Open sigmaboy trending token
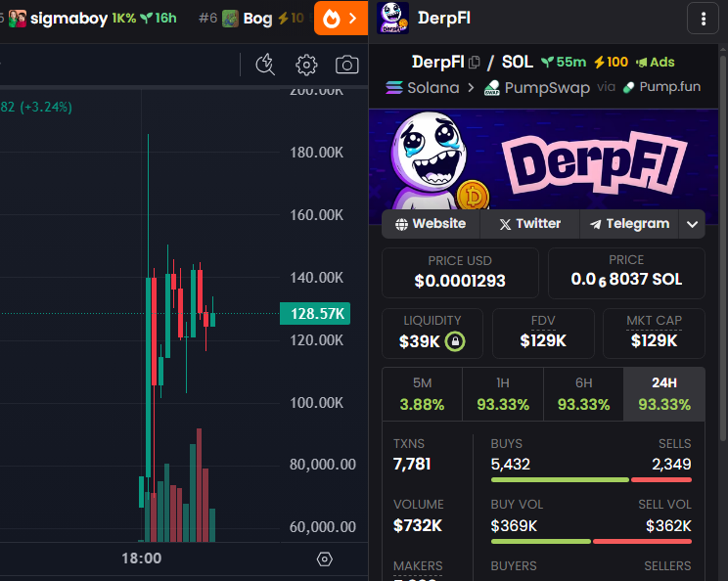This screenshot has width=728, height=581. click(92, 19)
